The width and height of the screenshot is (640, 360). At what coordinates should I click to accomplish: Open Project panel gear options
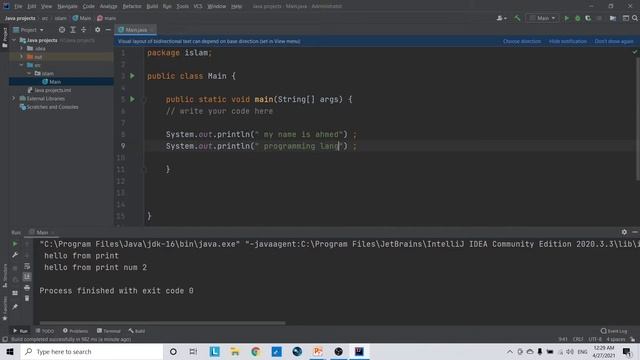click(97, 30)
